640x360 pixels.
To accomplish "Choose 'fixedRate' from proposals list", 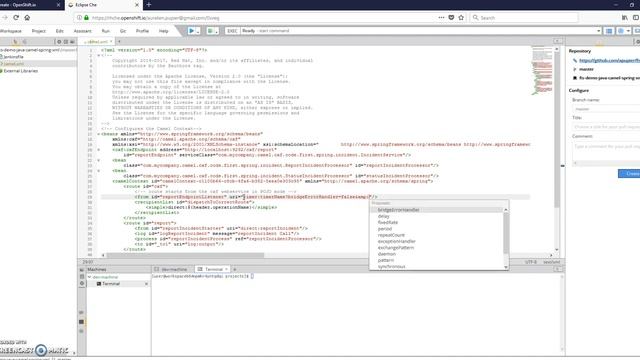I will click(436, 222).
